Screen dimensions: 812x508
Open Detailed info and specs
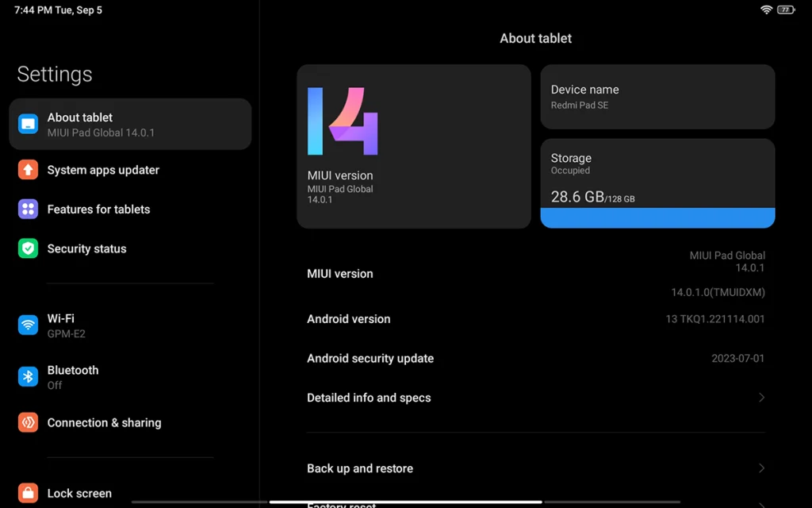click(536, 398)
